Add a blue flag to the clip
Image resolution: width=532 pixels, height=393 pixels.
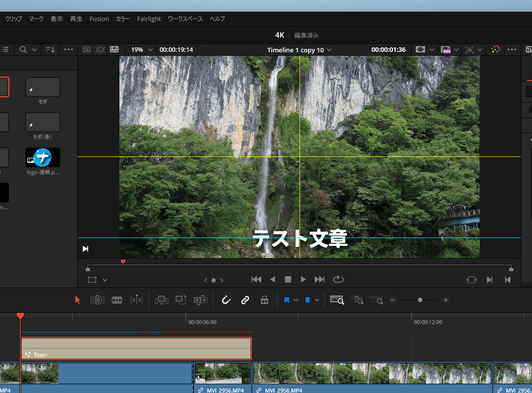287,300
